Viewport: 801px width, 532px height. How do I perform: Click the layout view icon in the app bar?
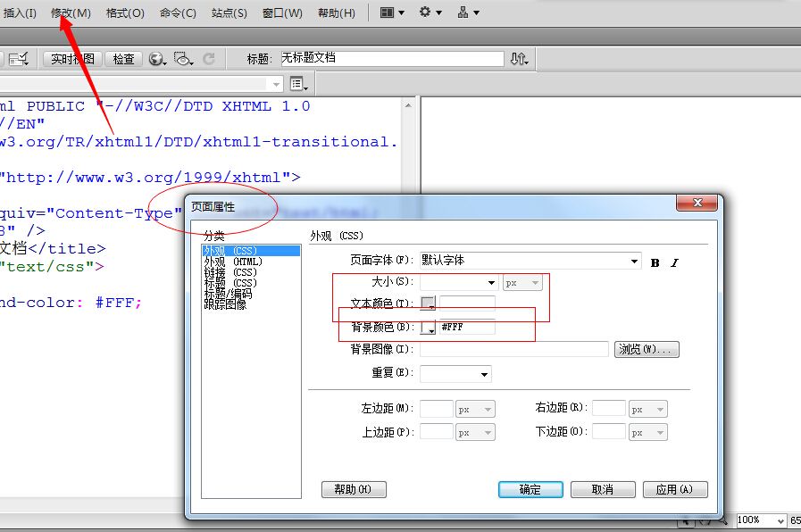(387, 12)
